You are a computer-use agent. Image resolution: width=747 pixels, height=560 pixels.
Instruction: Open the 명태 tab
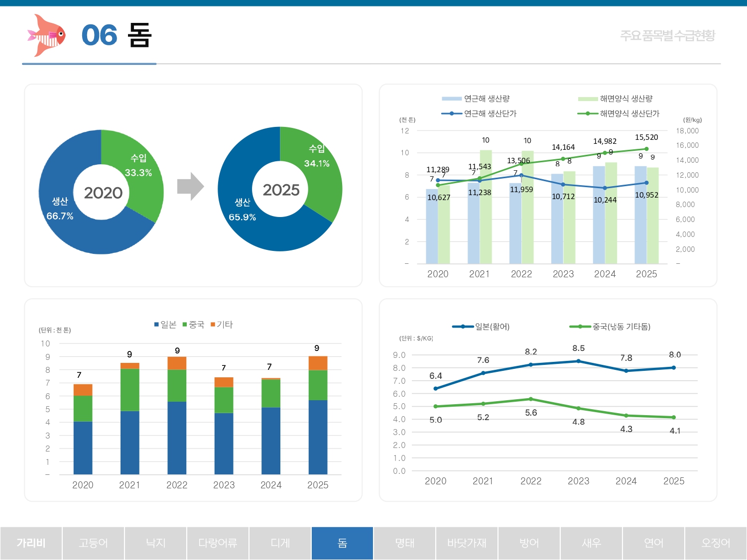[x=404, y=543]
